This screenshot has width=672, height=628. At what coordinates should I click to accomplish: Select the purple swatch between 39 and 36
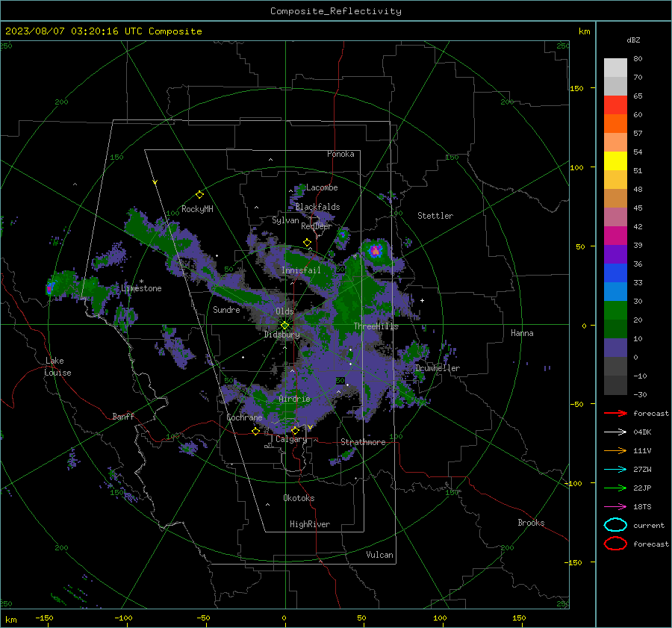pos(615,255)
